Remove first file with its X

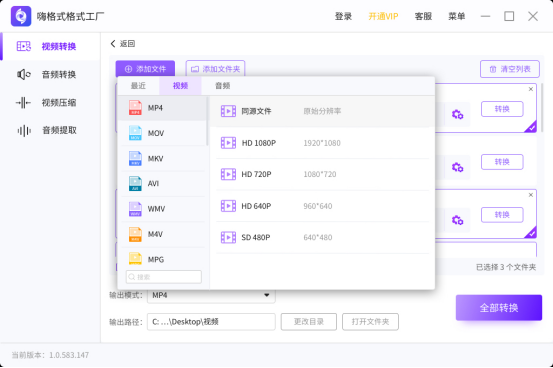pyautogui.click(x=531, y=89)
